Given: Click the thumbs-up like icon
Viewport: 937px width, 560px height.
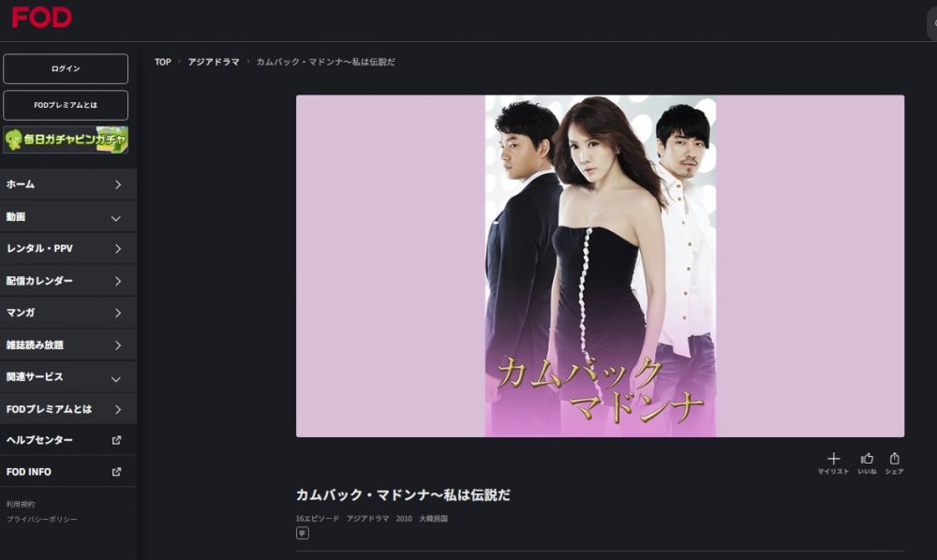Looking at the screenshot, I should [x=867, y=459].
